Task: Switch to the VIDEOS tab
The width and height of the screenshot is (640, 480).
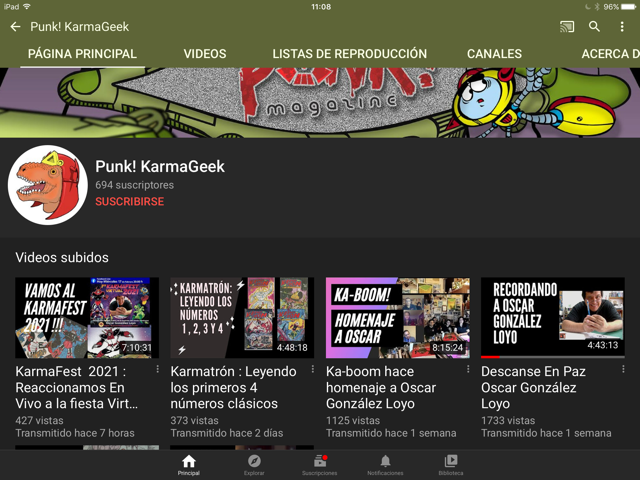Action: 204,54
